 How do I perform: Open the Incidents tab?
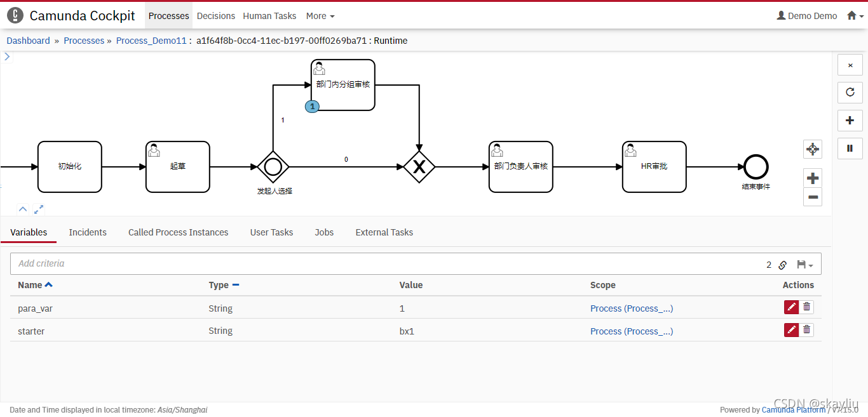(x=88, y=232)
